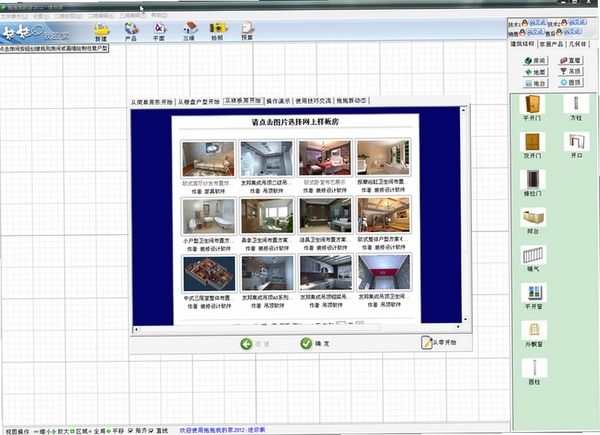Open the 几何体 panel tab
The height and width of the screenshot is (435, 600).
pyautogui.click(x=577, y=44)
